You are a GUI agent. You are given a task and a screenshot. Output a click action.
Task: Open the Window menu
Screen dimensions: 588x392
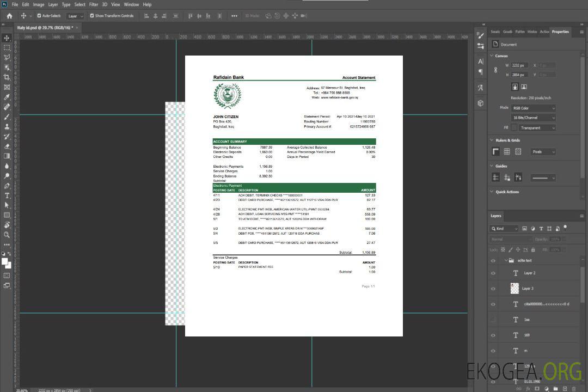click(x=131, y=4)
